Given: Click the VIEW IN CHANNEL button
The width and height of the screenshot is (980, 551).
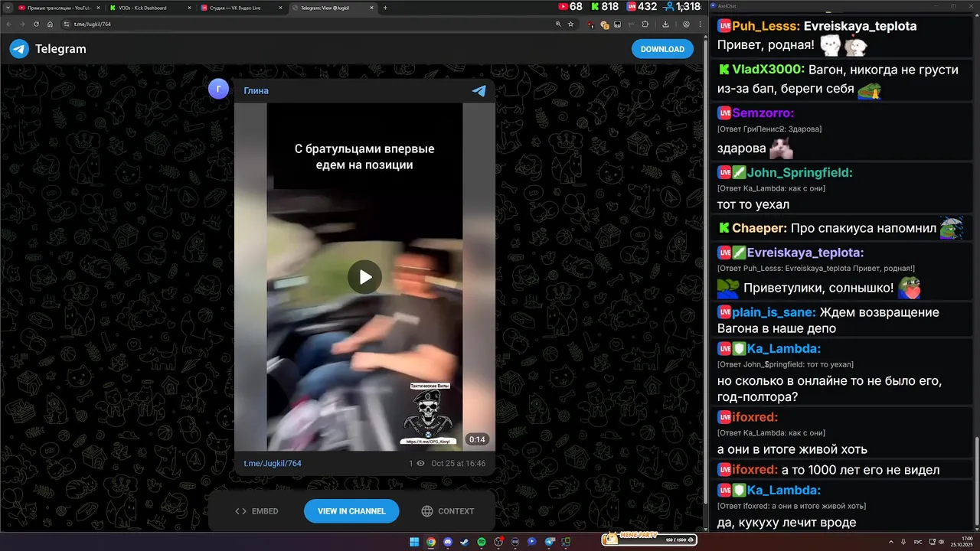Looking at the screenshot, I should pyautogui.click(x=351, y=511).
